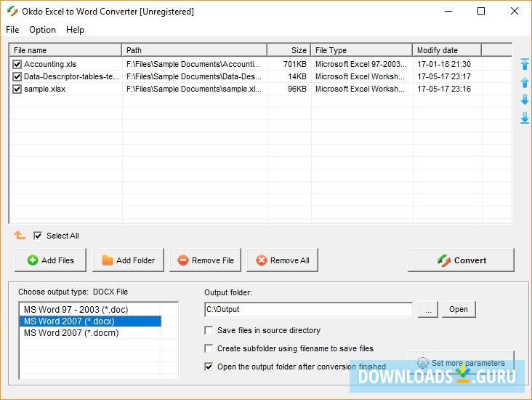Click the 14KB size cell

tap(297, 77)
